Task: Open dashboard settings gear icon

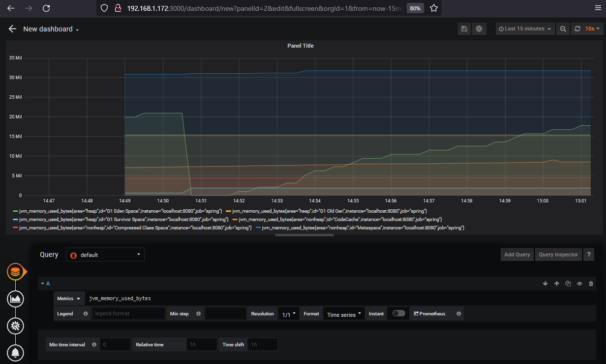Action: [x=479, y=29]
